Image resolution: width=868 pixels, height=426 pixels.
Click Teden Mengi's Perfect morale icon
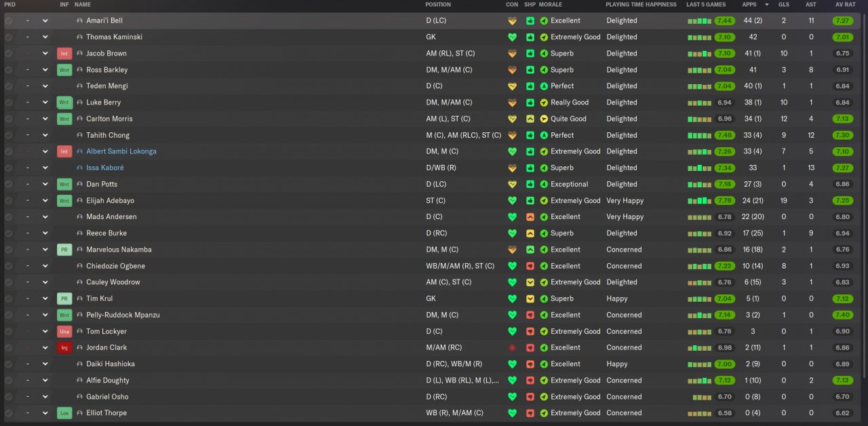(x=544, y=86)
